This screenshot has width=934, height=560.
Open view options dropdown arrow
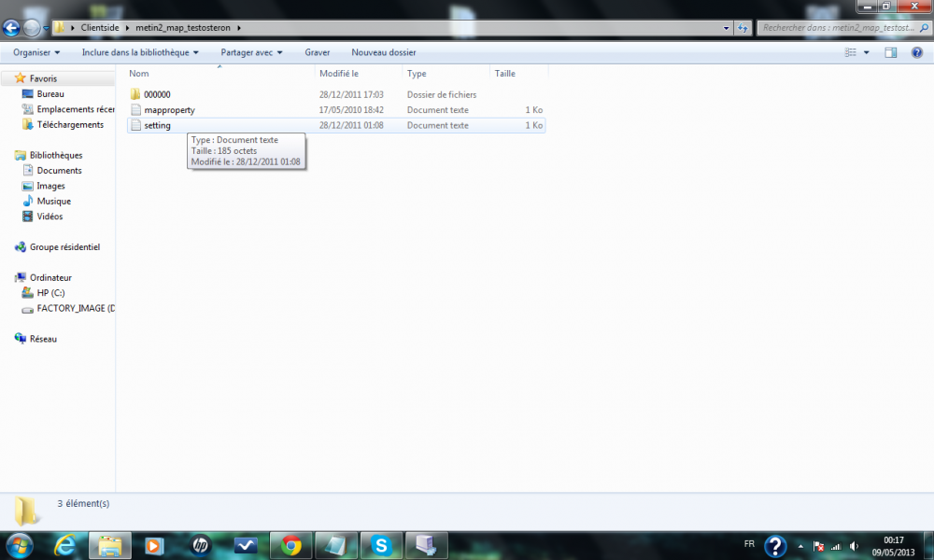click(x=866, y=52)
